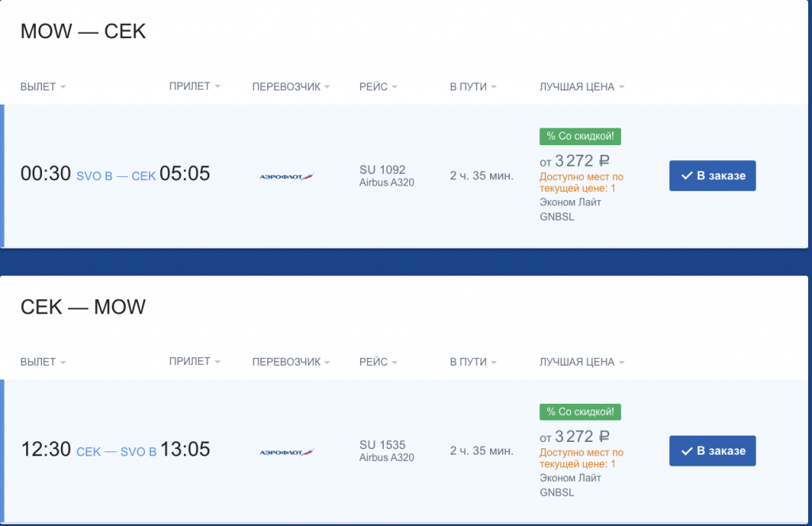Sort MOW — CEK table by carrier (Перевозчик)

[x=290, y=87]
